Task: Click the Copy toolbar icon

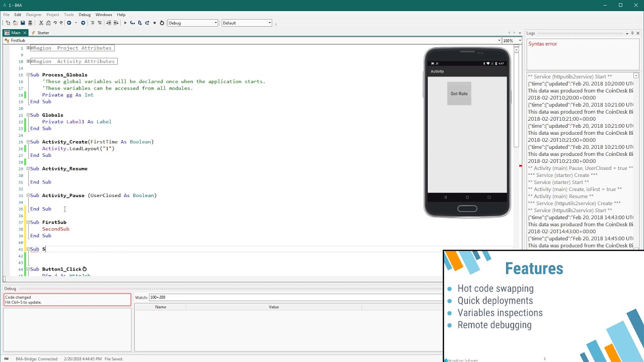Action: coord(48,23)
